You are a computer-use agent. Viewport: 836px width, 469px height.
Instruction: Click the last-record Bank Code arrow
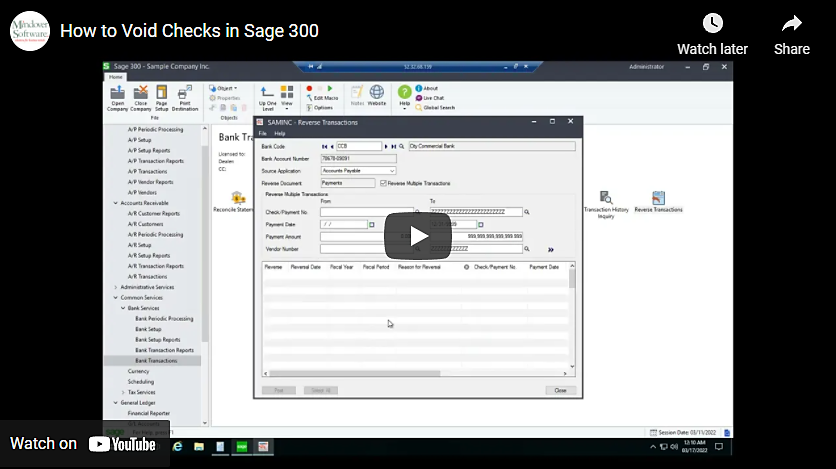[394, 147]
